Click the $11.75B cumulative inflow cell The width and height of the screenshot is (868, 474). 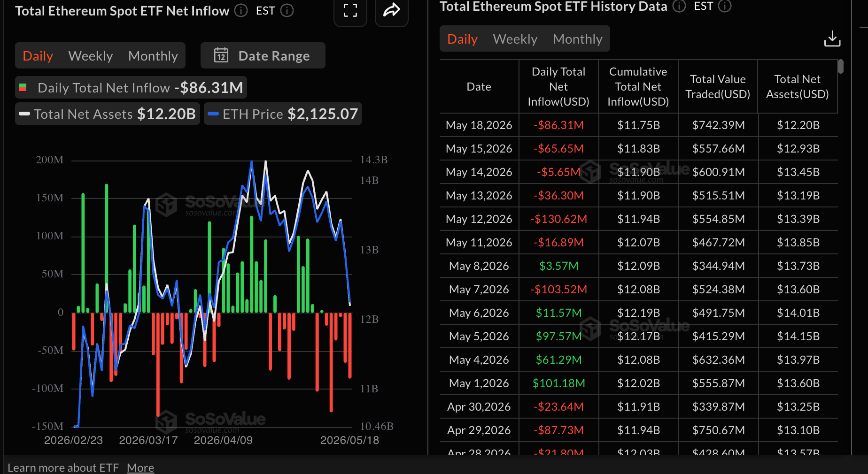tap(638, 125)
